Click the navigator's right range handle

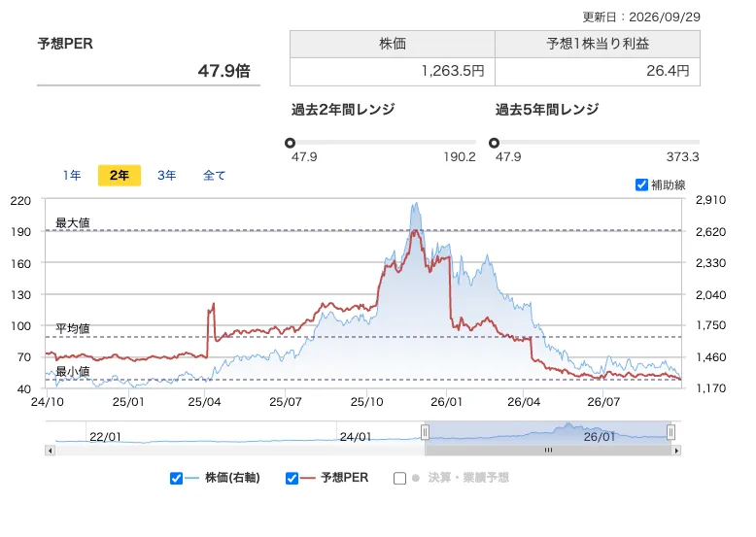pos(670,432)
